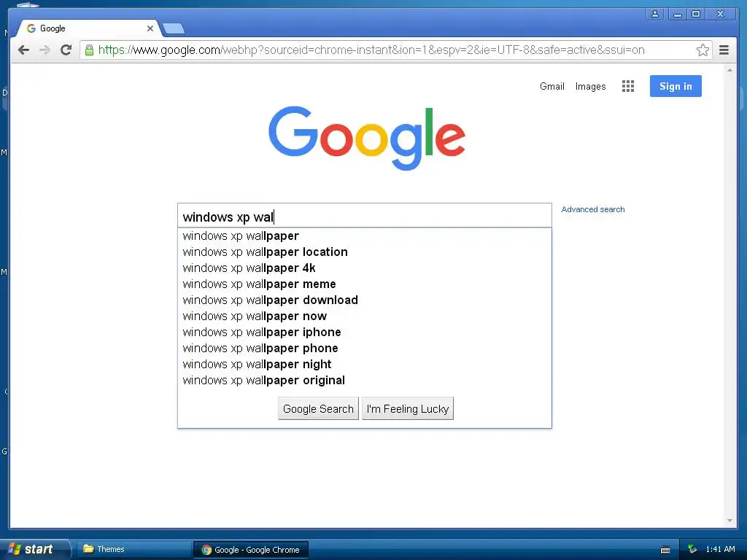Choose suggestion windows xp wallpaper download
747x560 pixels.
click(x=365, y=300)
